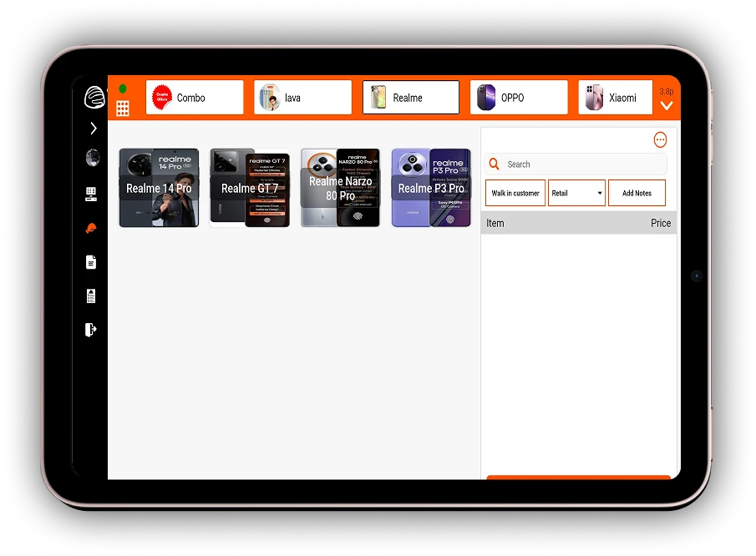Expand more categories with down chevron
756x556 pixels.
click(x=667, y=105)
